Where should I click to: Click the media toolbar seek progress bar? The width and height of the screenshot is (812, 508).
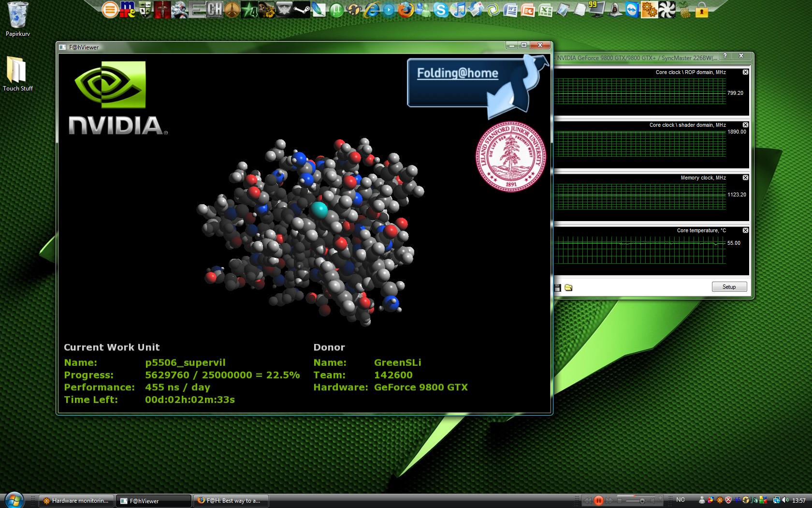click(636, 496)
